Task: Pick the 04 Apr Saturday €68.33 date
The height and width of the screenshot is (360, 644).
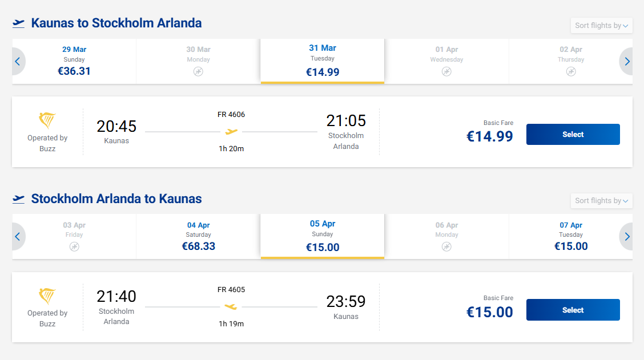Action: pos(198,236)
